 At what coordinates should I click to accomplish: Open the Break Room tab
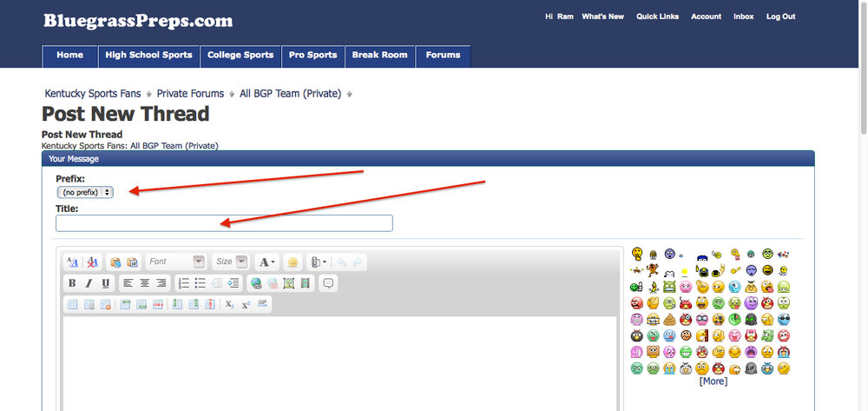[x=380, y=56]
